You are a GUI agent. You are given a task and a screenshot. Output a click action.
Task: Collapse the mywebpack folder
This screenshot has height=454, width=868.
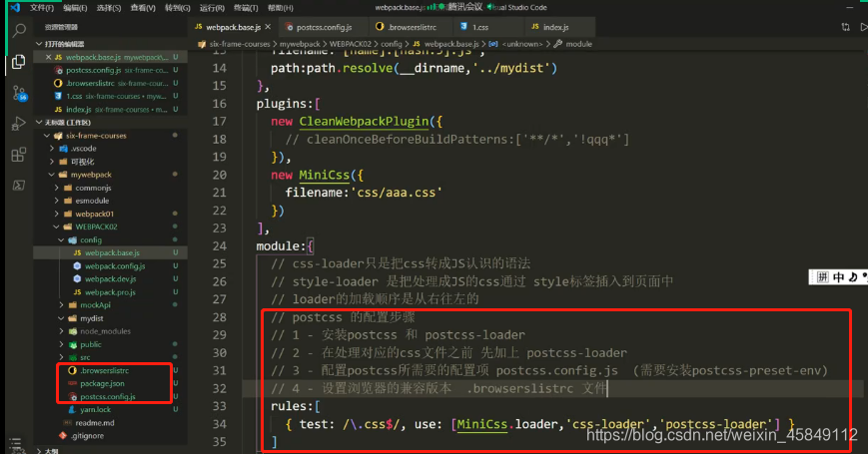click(x=52, y=175)
